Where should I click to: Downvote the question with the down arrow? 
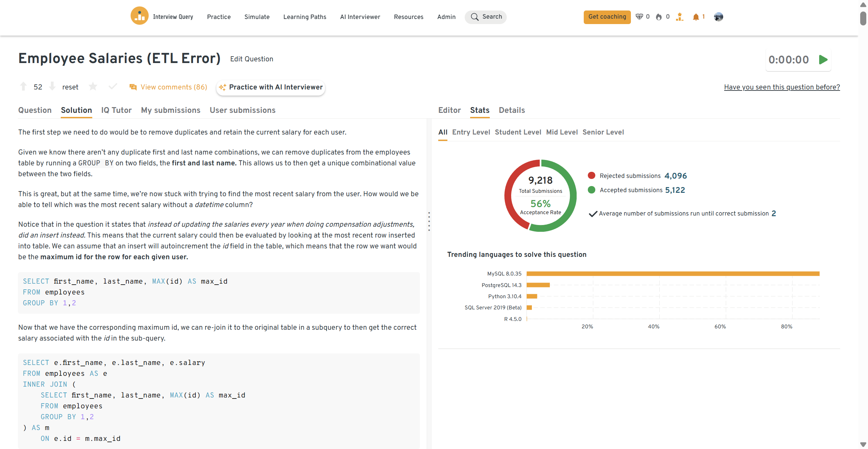tap(52, 86)
